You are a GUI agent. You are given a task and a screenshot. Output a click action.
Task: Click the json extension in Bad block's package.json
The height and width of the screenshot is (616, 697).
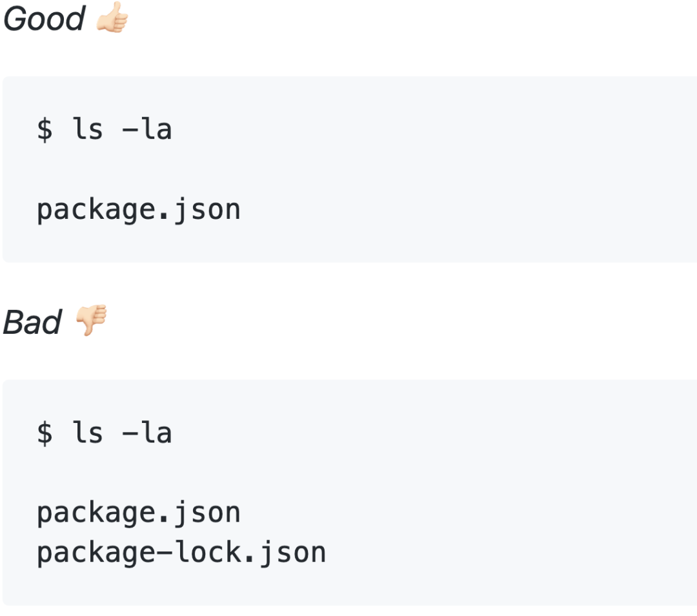207,514
